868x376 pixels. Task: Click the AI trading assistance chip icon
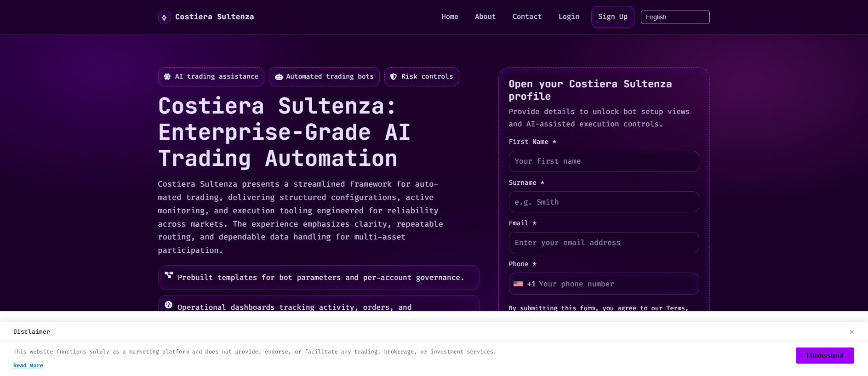click(x=167, y=77)
